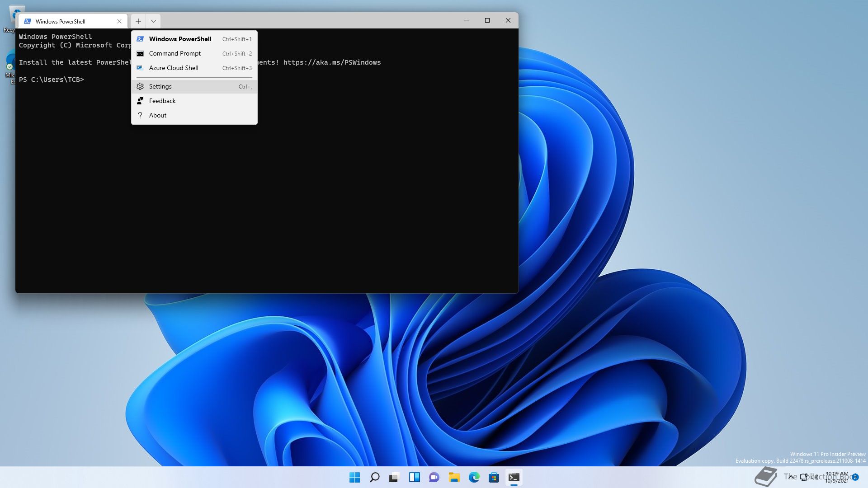Screen dimensions: 868x488
Task: Click the Azure Cloud Shell icon
Action: pos(140,68)
